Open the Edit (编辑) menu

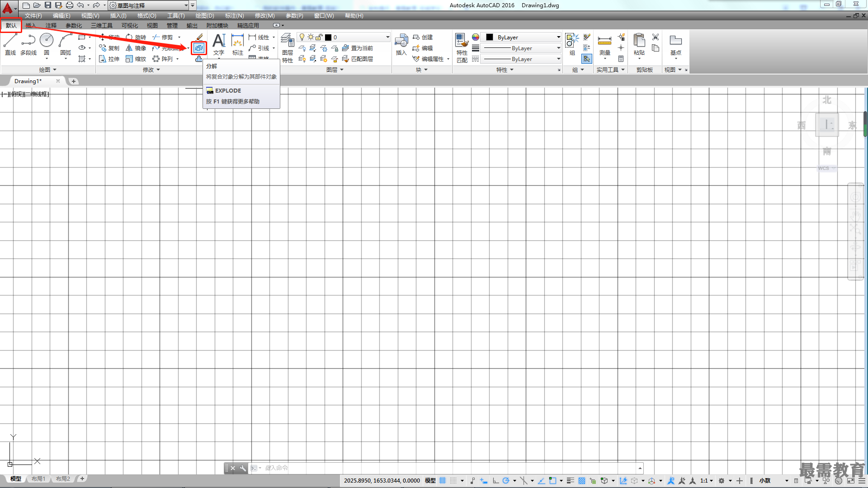(x=61, y=16)
